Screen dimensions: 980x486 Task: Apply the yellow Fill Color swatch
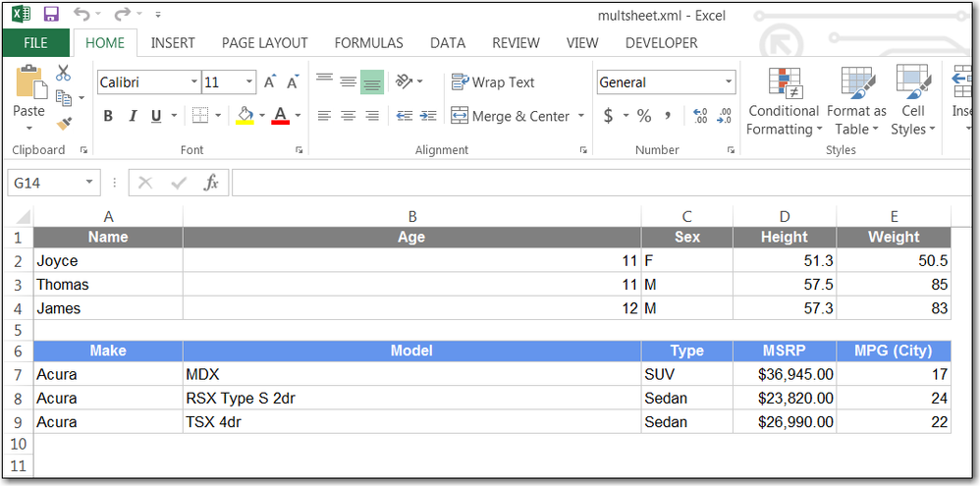click(245, 116)
